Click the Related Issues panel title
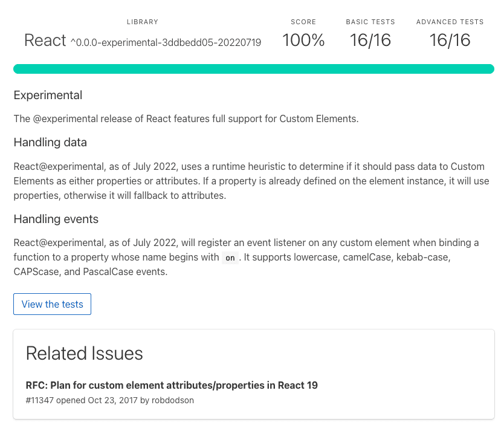Screen dimensions: 504x428 coord(83,354)
